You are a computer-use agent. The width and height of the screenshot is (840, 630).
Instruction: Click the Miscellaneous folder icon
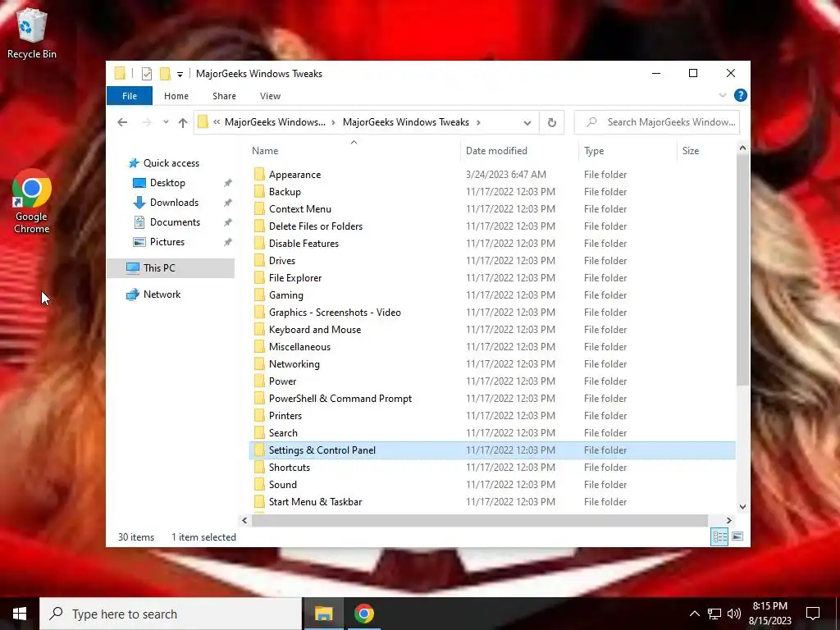tap(259, 347)
